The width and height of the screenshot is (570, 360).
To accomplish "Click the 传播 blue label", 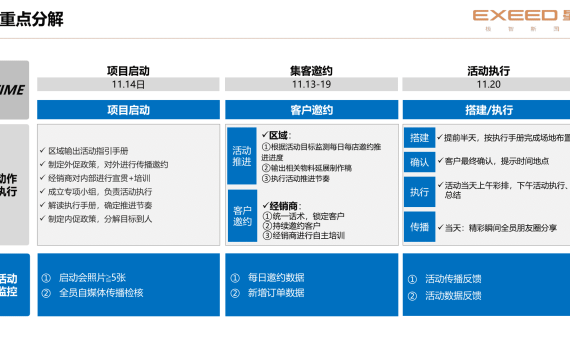I will tap(420, 227).
